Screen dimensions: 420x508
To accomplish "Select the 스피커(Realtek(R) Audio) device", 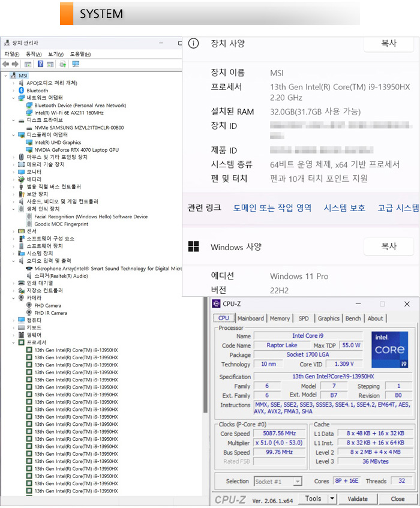I will point(61,276).
